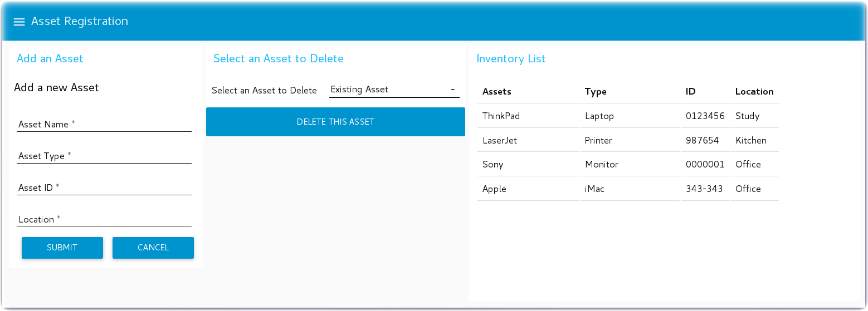The height and width of the screenshot is (311, 868).
Task: Focus the Asset Name input field
Action: 104,125
